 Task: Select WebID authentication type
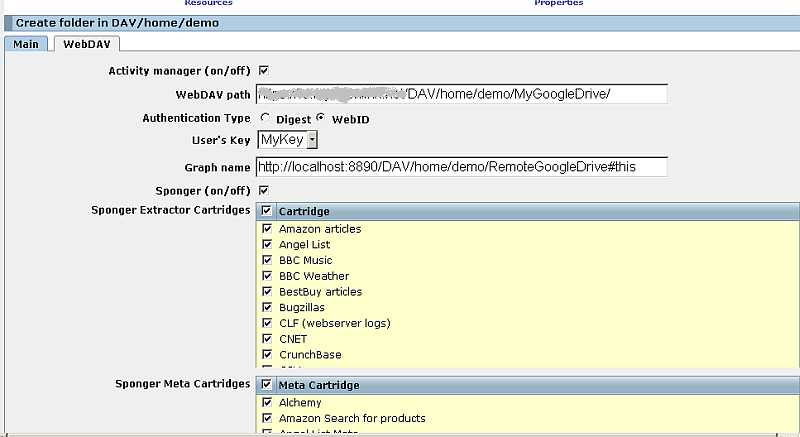coord(321,118)
